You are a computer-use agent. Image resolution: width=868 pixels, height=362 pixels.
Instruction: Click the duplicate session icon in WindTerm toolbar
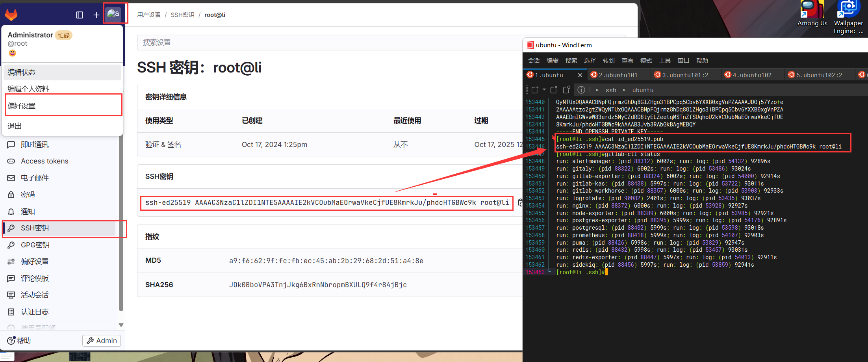pyautogui.click(x=567, y=90)
